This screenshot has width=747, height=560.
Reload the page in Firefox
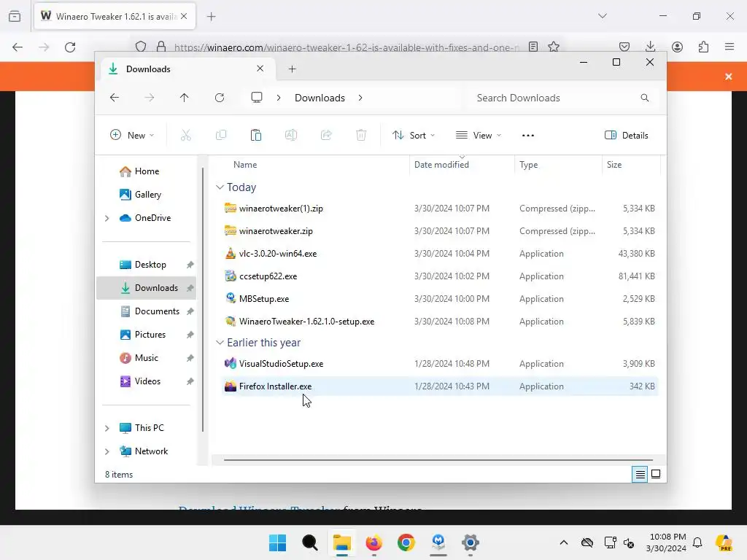coord(70,47)
